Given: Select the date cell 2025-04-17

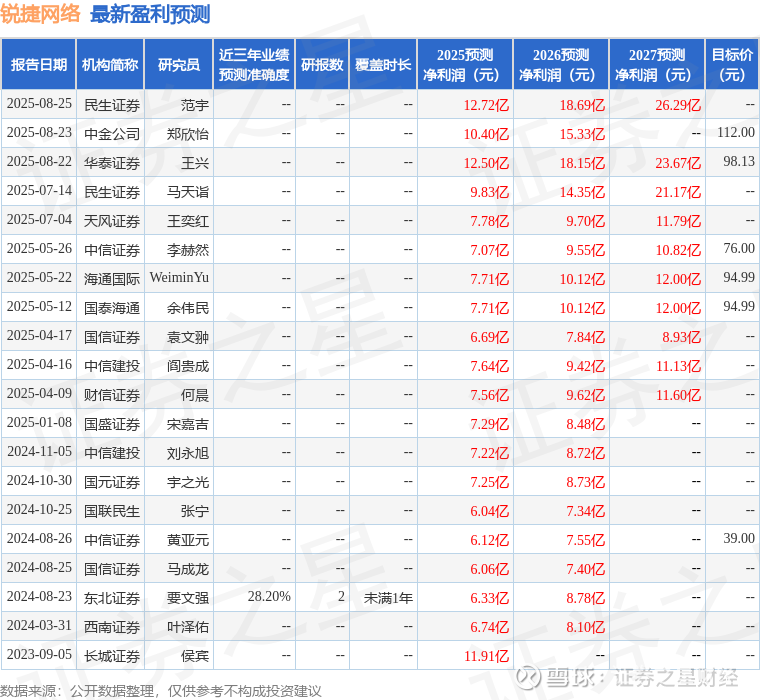Looking at the screenshot, I should coord(39,335).
